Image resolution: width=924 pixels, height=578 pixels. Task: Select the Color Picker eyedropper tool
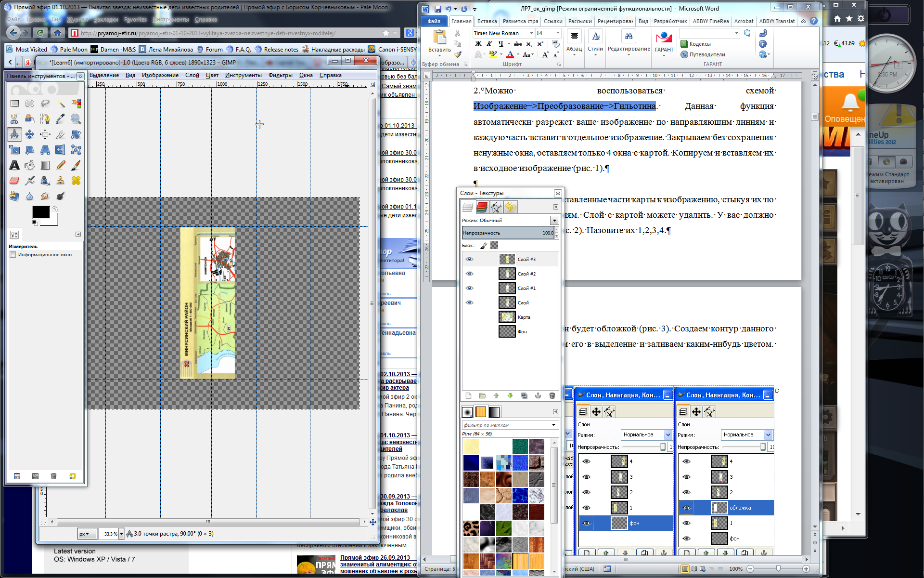61,119
